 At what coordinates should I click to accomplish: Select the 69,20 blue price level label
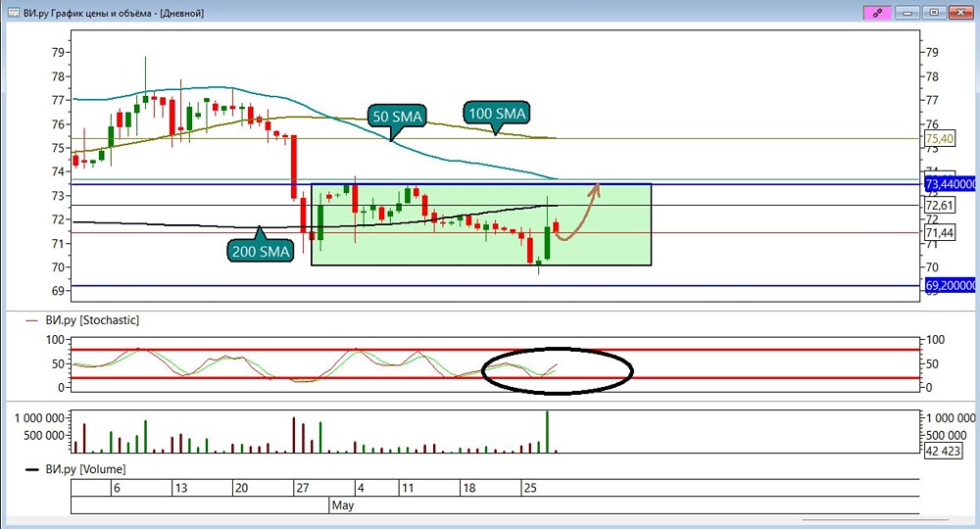click(950, 285)
